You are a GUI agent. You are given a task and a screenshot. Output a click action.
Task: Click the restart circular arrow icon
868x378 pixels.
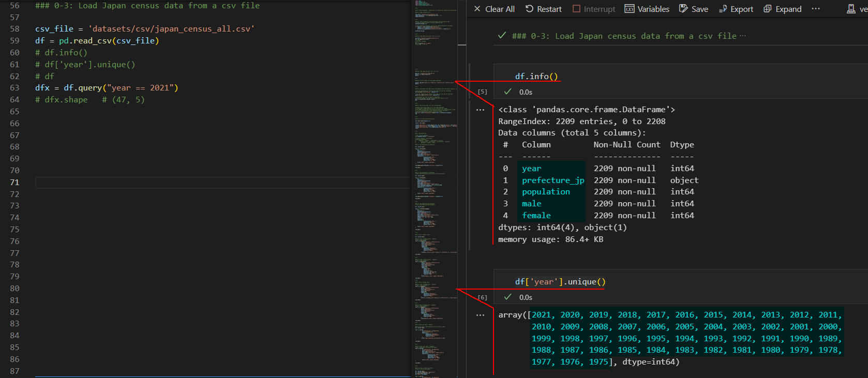(529, 9)
